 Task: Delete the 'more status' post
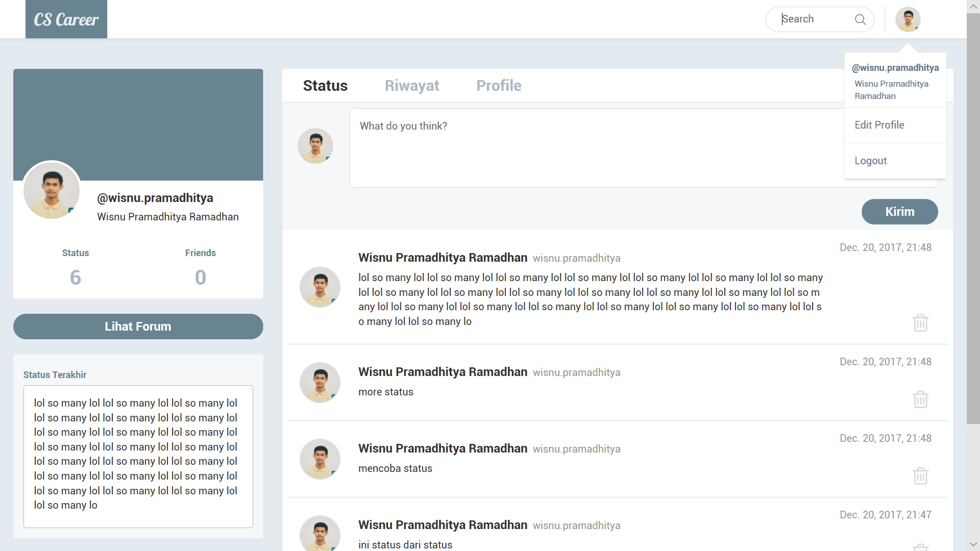point(920,399)
